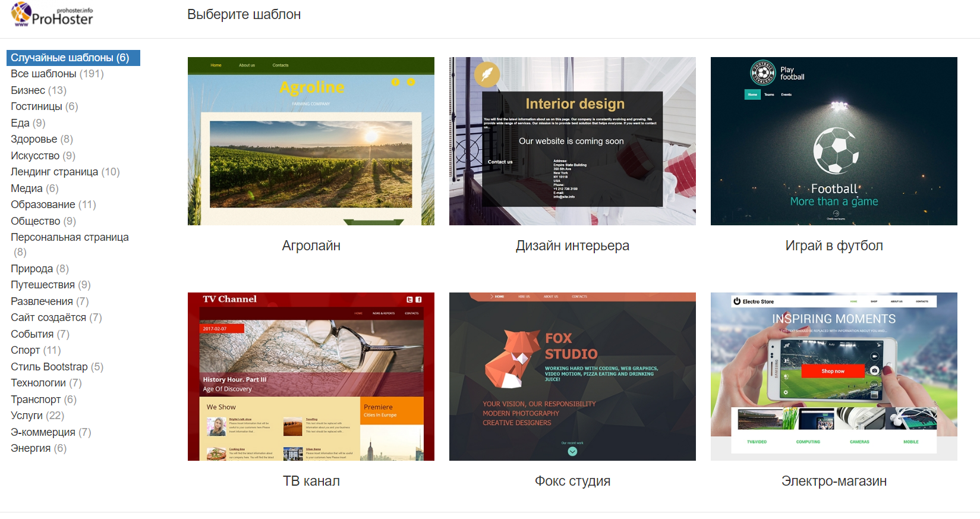Pick the Electro Store template preview
Viewport: 980px width, 519px height.
[x=834, y=376]
